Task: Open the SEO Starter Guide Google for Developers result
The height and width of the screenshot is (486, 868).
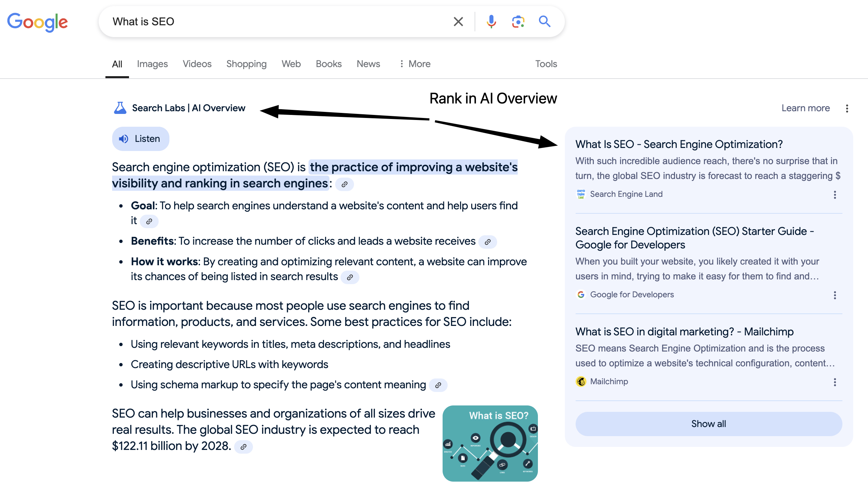Action: pos(695,238)
